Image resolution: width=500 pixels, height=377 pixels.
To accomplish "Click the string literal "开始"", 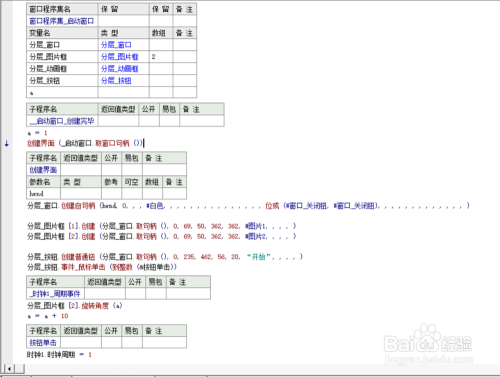I will (259, 257).
